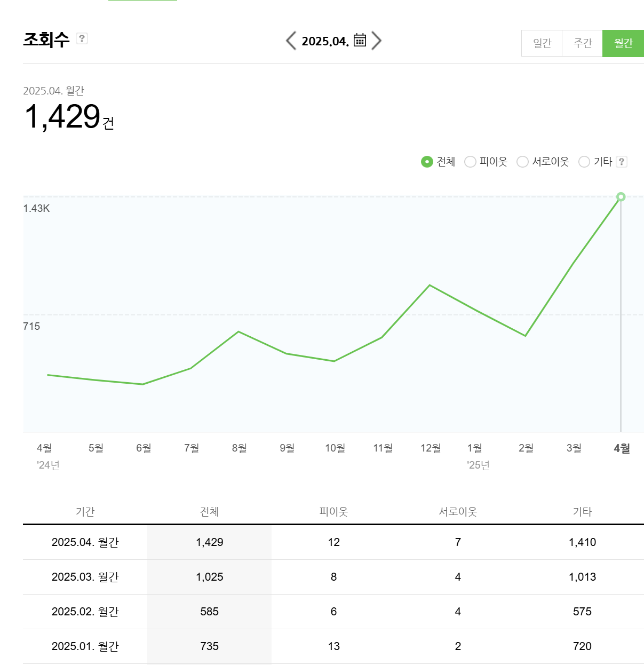The image size is (644, 665).
Task: Go to previous month with left chevron
Action: [291, 40]
